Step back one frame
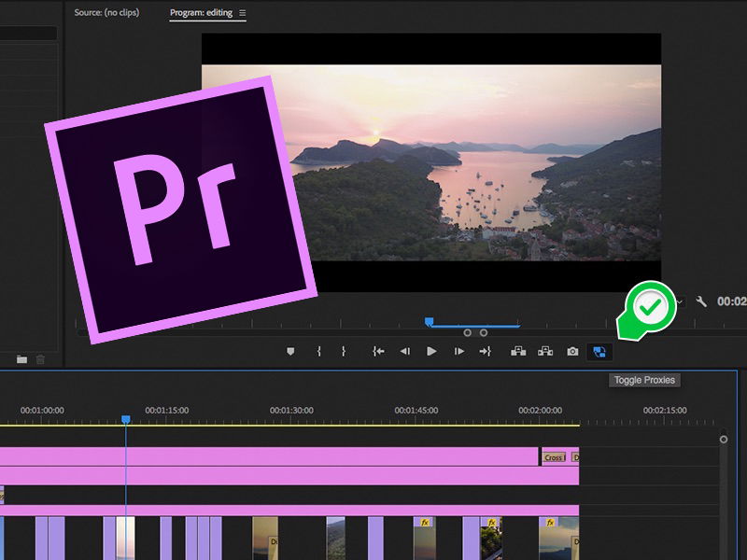Image resolution: width=747 pixels, height=560 pixels. [405, 352]
